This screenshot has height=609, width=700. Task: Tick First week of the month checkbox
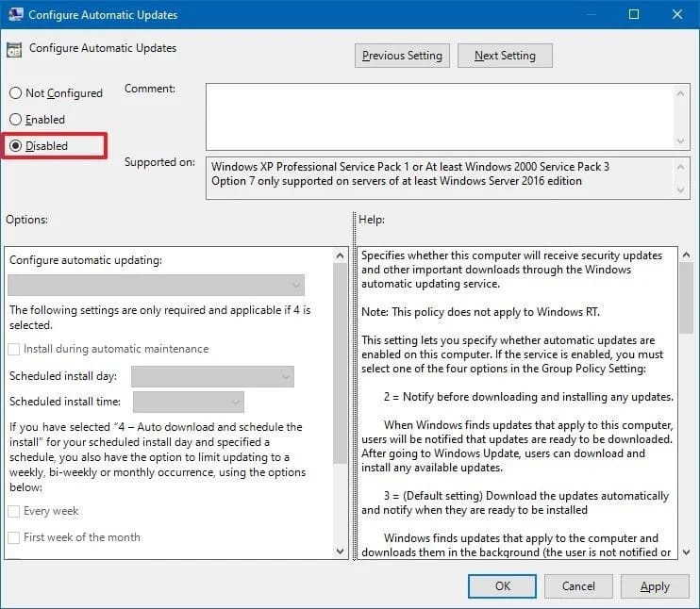pyautogui.click(x=14, y=537)
